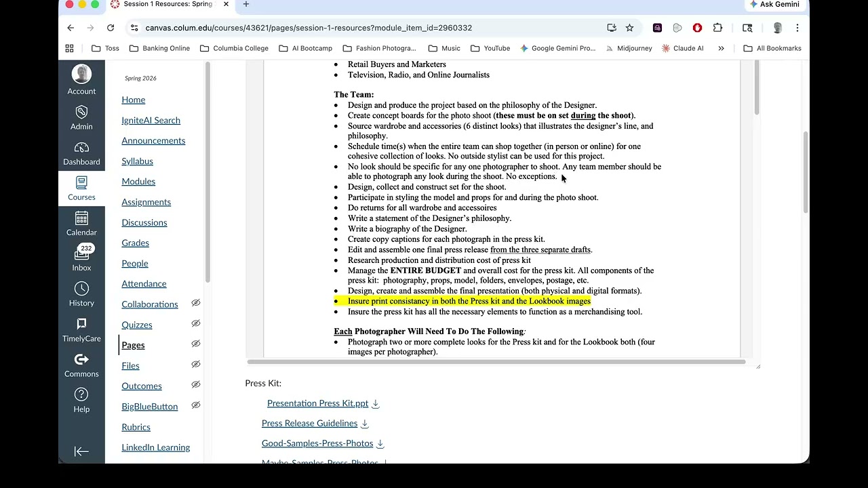Click the embedded document's vertical scrollbar
Viewport: 868px width, 488px height.
click(x=755, y=88)
